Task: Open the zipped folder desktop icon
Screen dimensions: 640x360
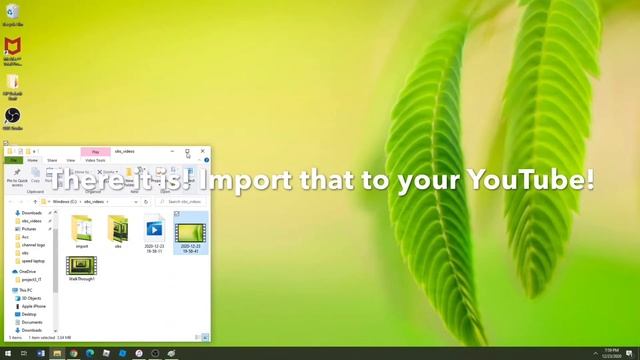Action: tap(13, 87)
